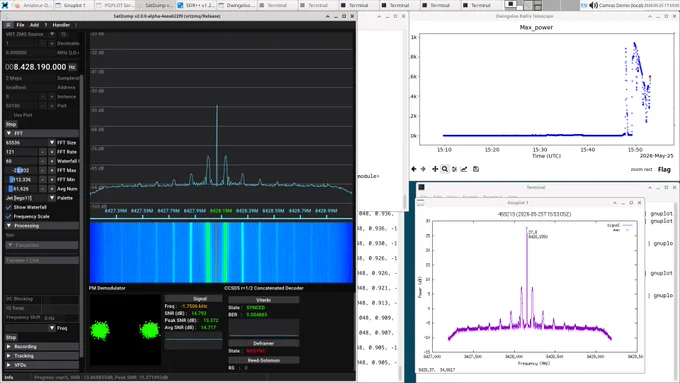The height and width of the screenshot is (383, 680).
Task: Decrease the Decimation value
Action: (x=42, y=43)
